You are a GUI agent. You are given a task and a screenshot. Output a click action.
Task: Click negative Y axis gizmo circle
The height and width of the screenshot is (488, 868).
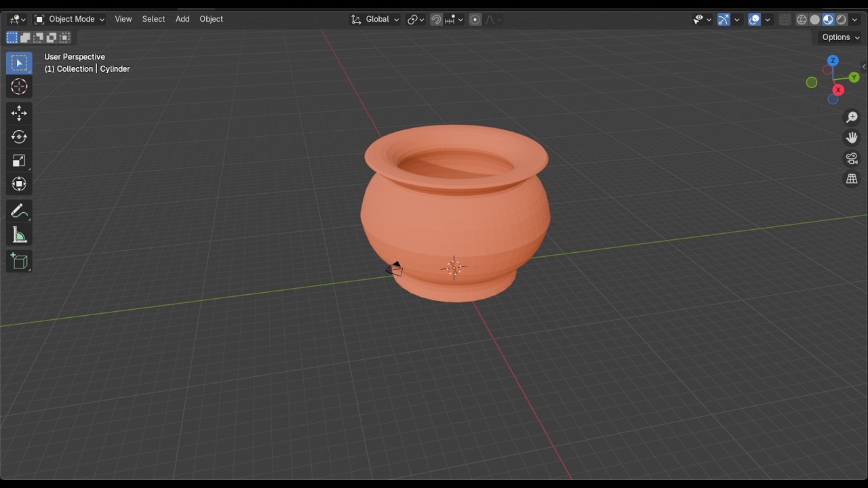point(812,83)
